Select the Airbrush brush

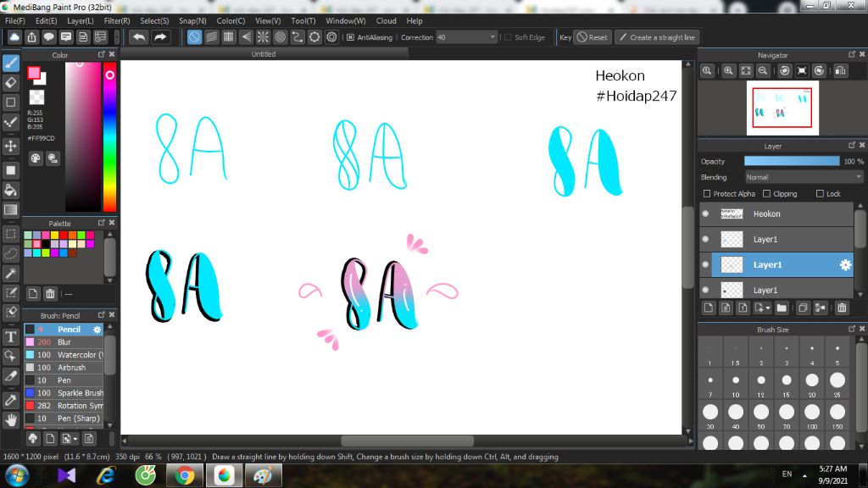[x=64, y=368]
